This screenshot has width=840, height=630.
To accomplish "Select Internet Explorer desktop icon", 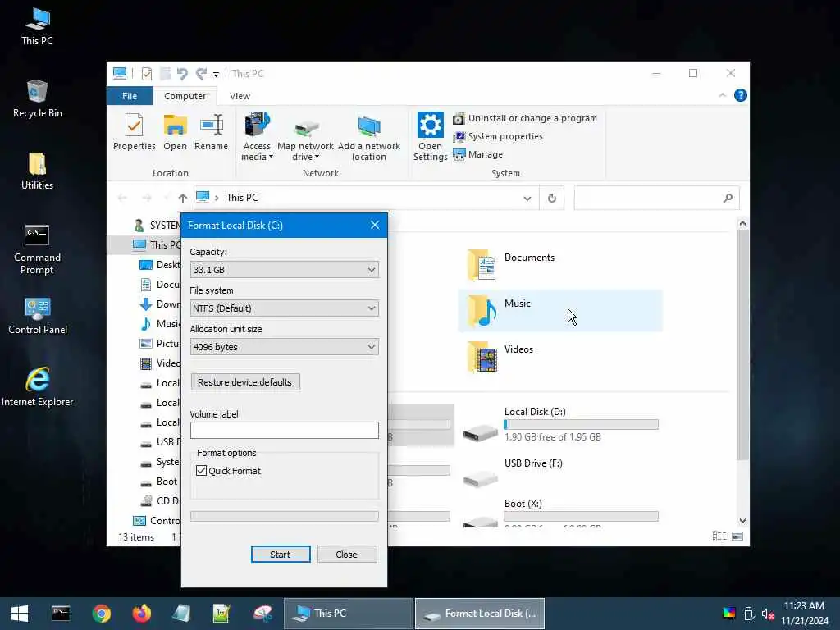I will click(x=38, y=387).
